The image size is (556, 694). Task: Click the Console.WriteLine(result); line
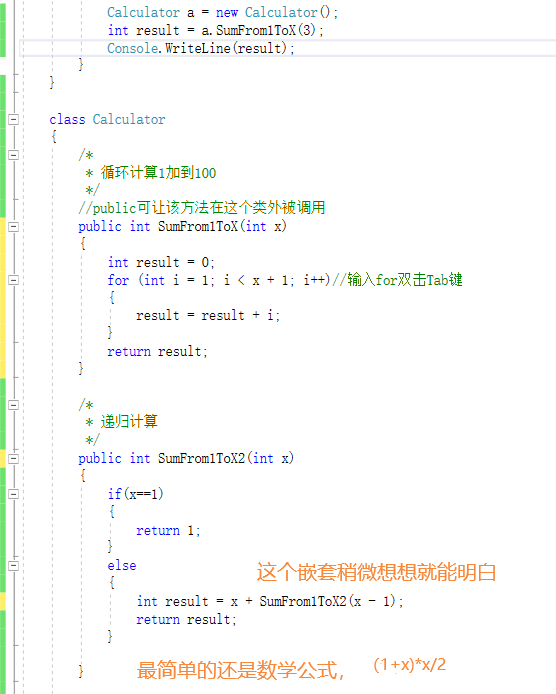tap(201, 48)
